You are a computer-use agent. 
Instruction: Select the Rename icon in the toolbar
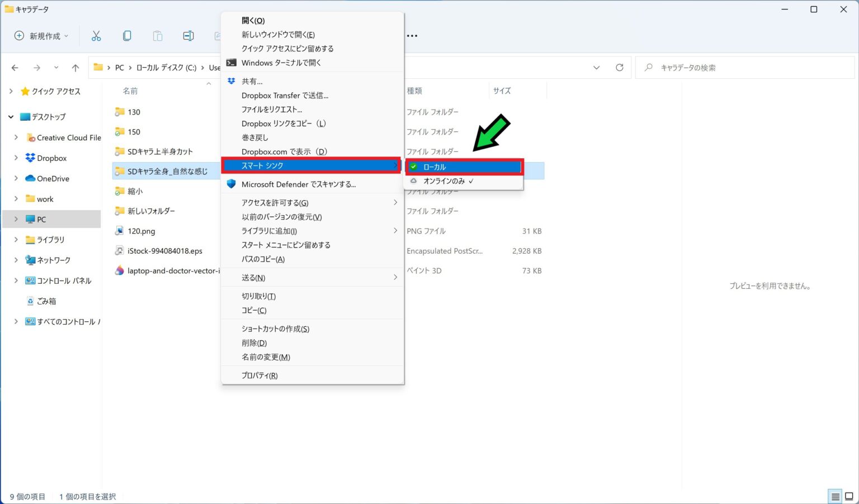188,35
